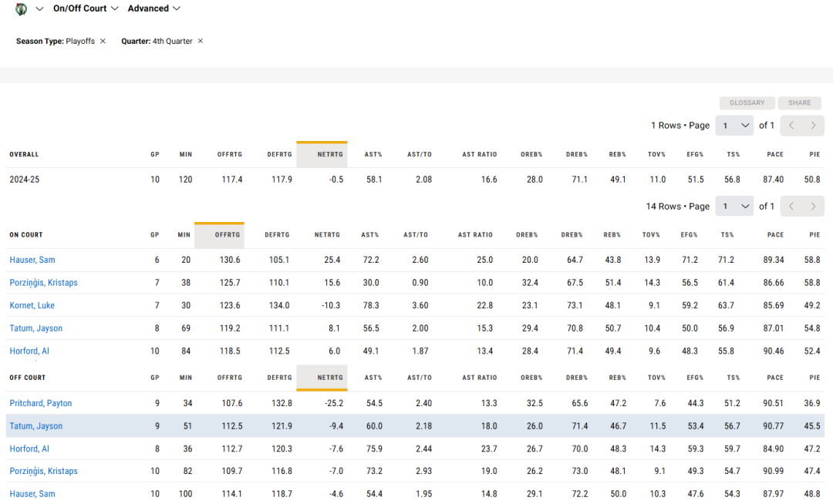833x504 pixels.
Task: Open page selector for the Overall table
Action: [x=734, y=125]
